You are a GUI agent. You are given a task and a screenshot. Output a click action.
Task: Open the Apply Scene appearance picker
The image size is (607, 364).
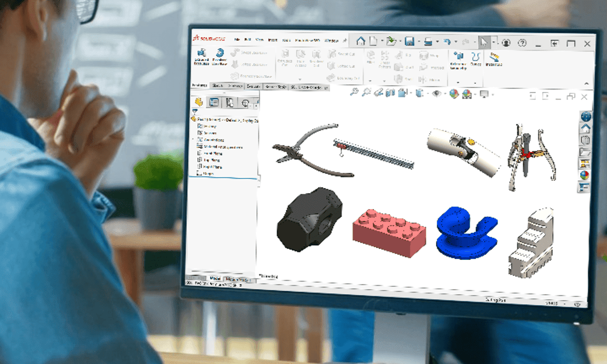pos(466,94)
